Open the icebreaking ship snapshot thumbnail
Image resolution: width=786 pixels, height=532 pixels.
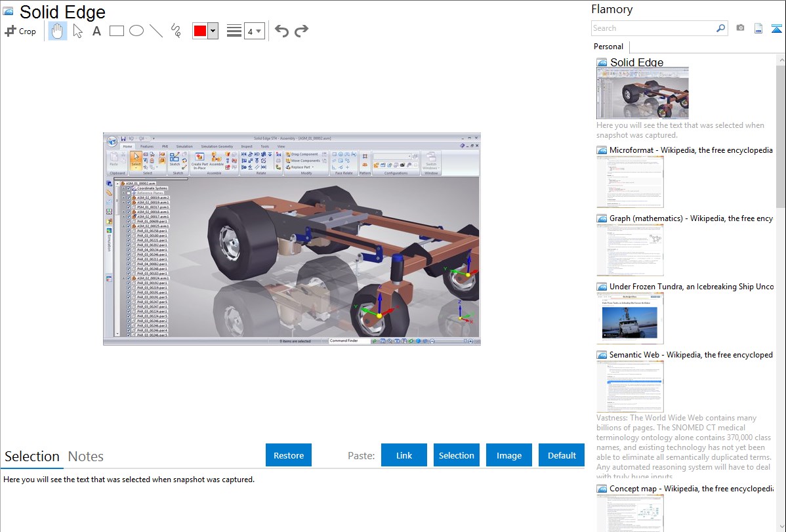tap(630, 318)
